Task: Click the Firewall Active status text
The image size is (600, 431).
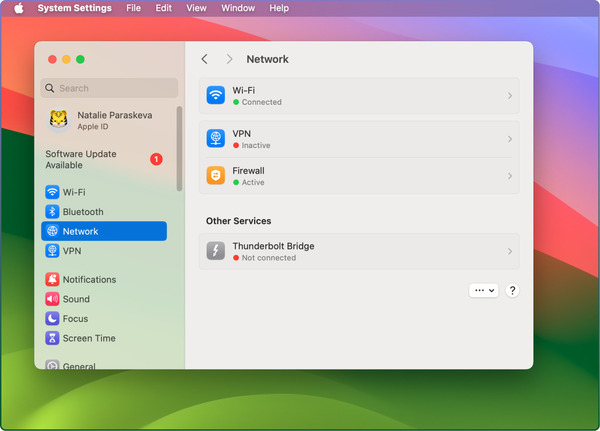Action: (x=253, y=182)
